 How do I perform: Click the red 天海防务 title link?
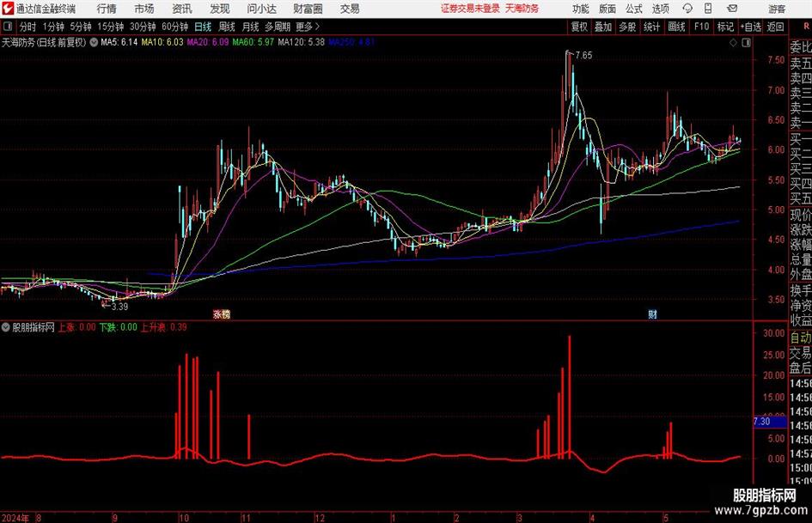[x=522, y=9]
